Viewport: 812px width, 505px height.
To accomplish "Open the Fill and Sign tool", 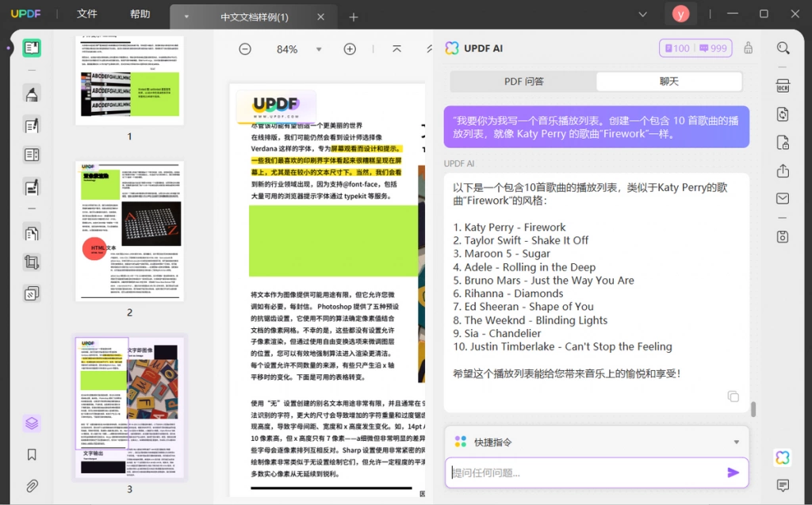I will (32, 187).
